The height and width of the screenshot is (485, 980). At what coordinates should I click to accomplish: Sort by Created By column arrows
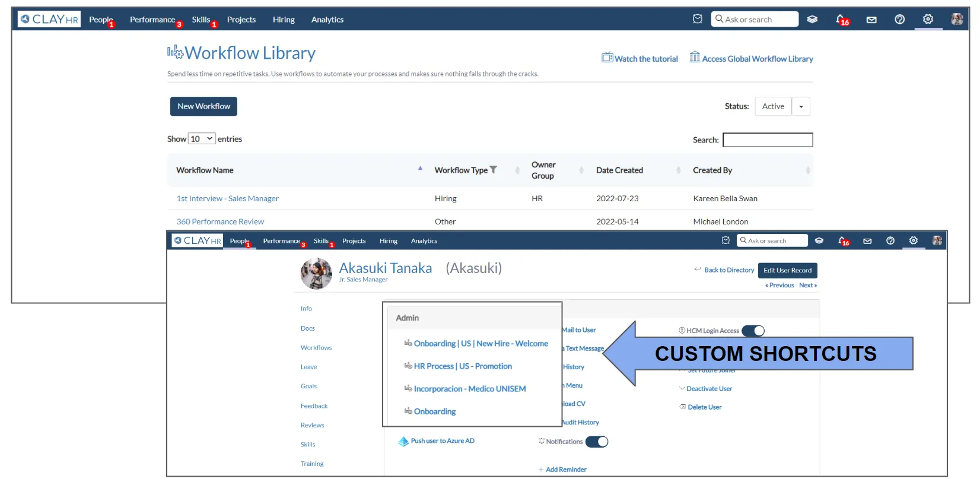808,170
